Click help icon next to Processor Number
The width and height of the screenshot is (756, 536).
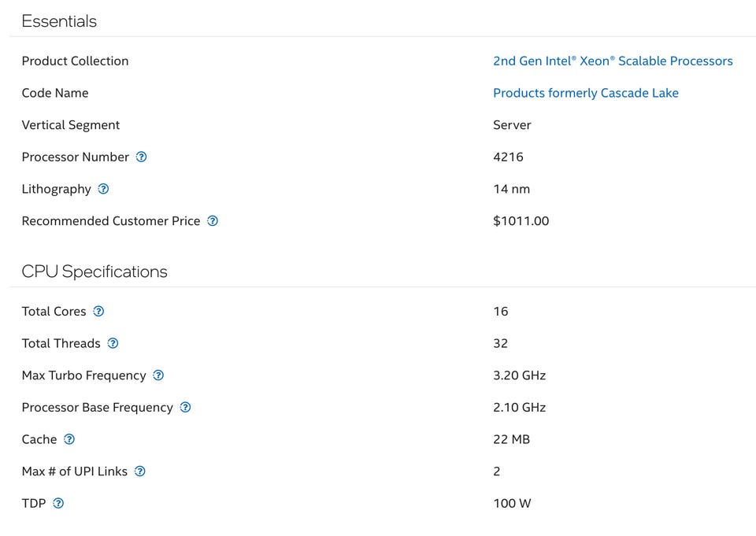coord(141,157)
